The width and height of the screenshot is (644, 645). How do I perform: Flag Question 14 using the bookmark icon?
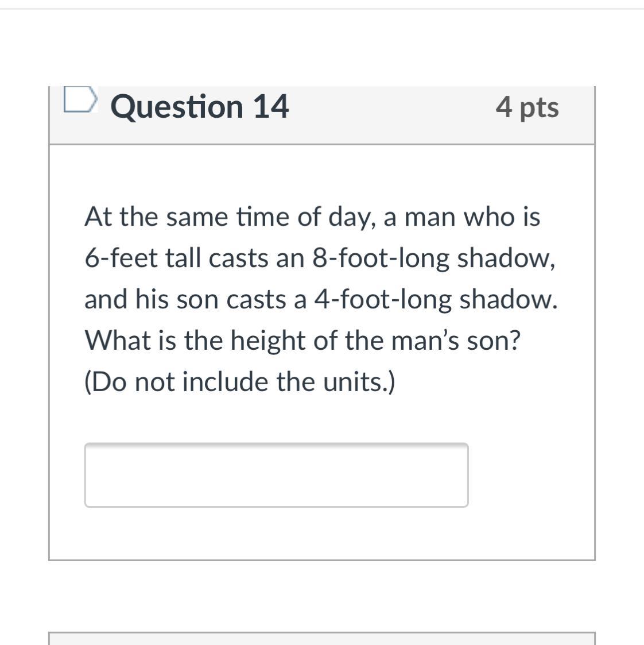[81, 99]
